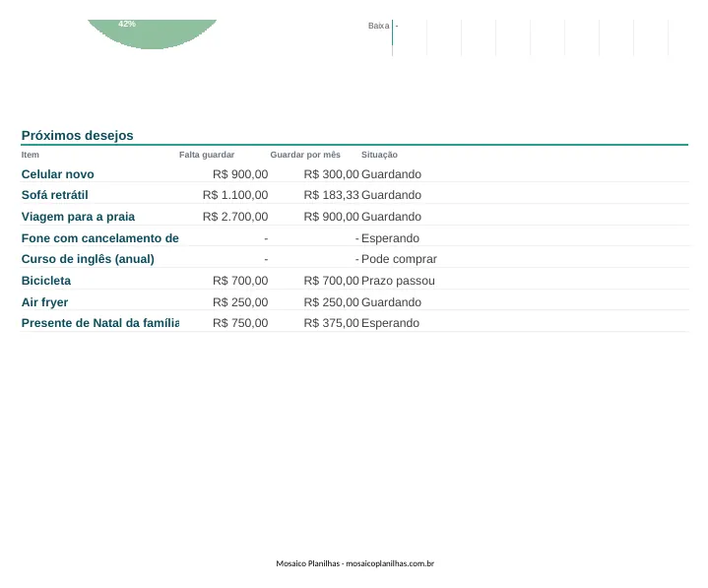Click the Item column header
The width and height of the screenshot is (708, 588).
point(31,155)
